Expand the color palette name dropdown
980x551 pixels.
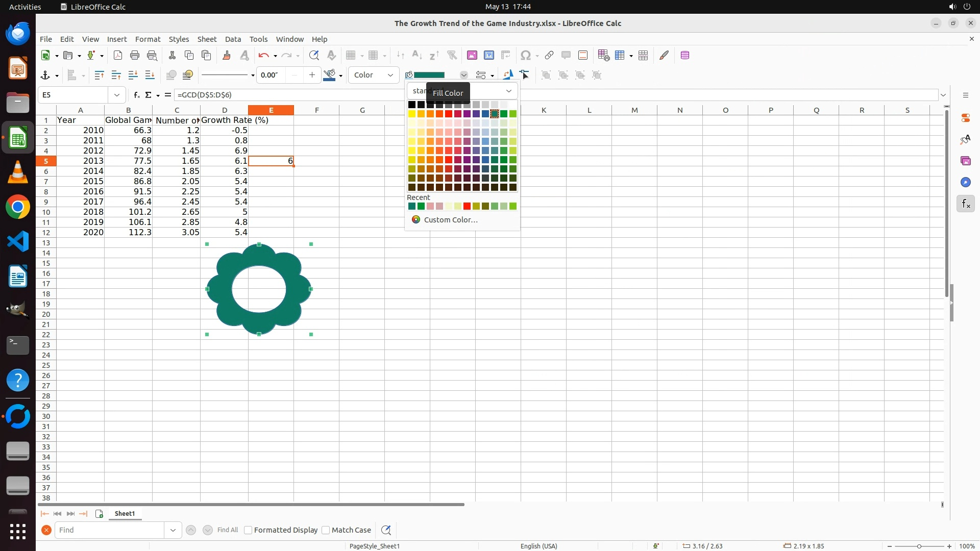508,91
